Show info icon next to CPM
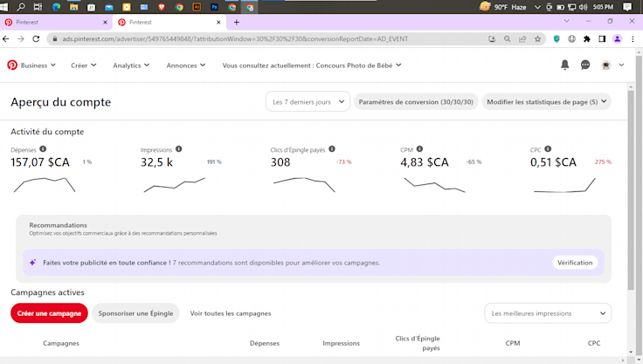This screenshot has height=364, width=643. pyautogui.click(x=419, y=149)
